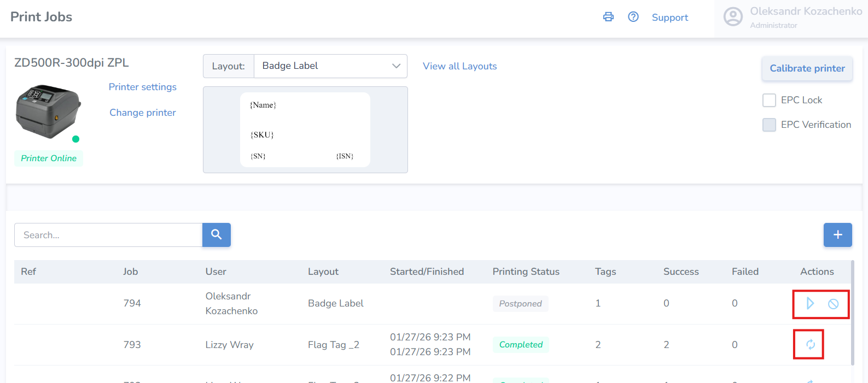Enable the EPC Lock checkbox
This screenshot has width=868, height=383.
pyautogui.click(x=769, y=100)
